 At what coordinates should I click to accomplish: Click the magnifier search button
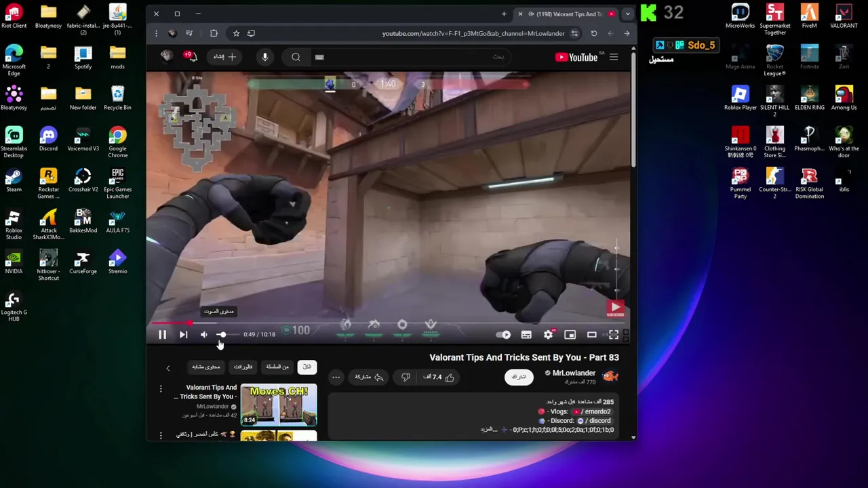[296, 58]
